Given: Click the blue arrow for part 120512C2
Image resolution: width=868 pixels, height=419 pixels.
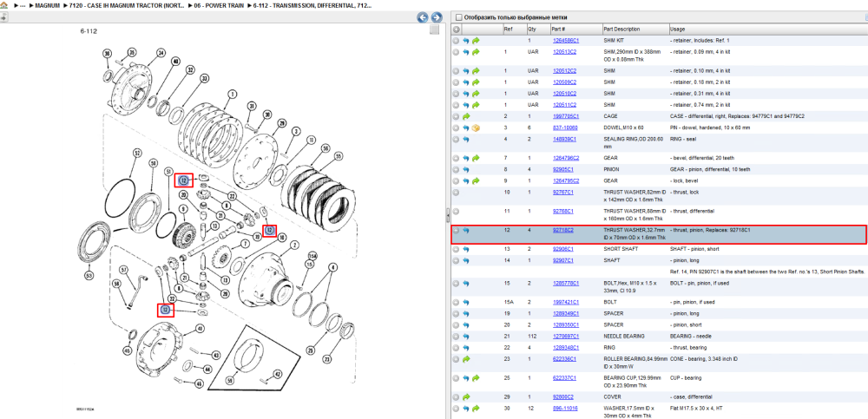Looking at the screenshot, I should pos(466,71).
